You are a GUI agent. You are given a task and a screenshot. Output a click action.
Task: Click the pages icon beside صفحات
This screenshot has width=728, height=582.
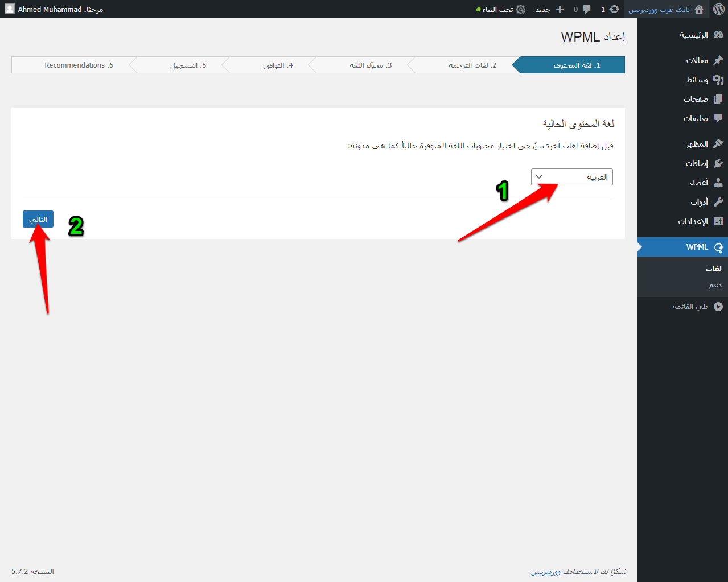[x=718, y=99]
